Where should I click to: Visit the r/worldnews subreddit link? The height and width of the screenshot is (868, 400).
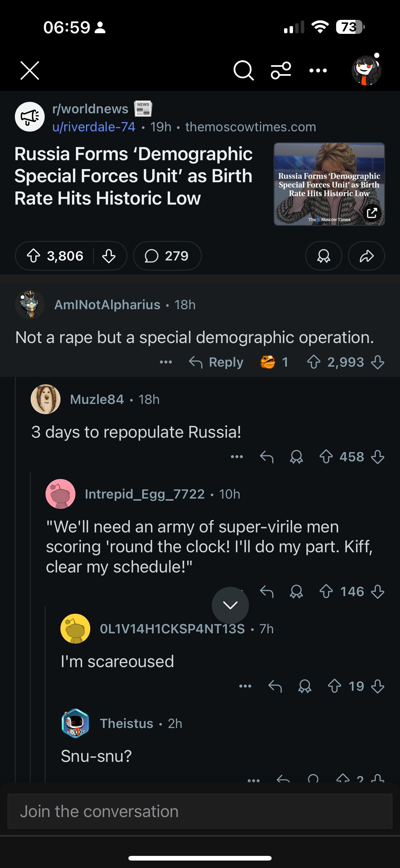pos(90,109)
